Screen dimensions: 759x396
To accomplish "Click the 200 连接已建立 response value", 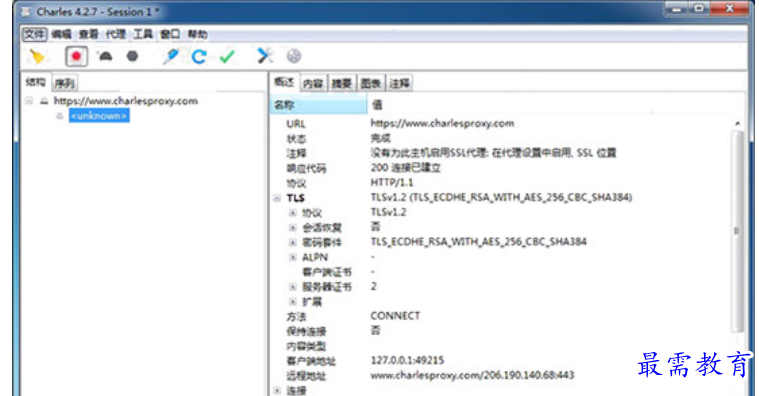I will click(x=406, y=168).
